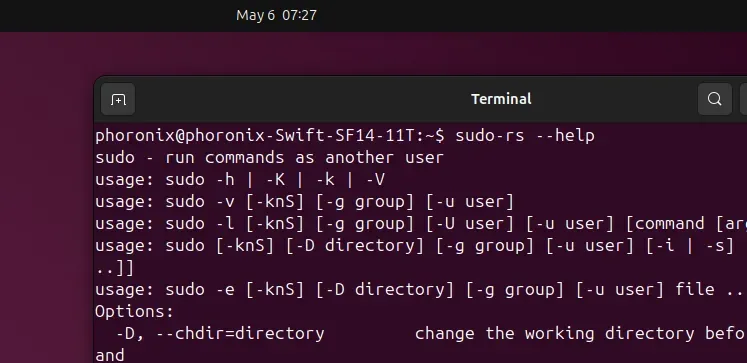747x363 pixels.
Task: Click the 'sudo -h | -K | -k | -V' line
Action: [x=275, y=180]
